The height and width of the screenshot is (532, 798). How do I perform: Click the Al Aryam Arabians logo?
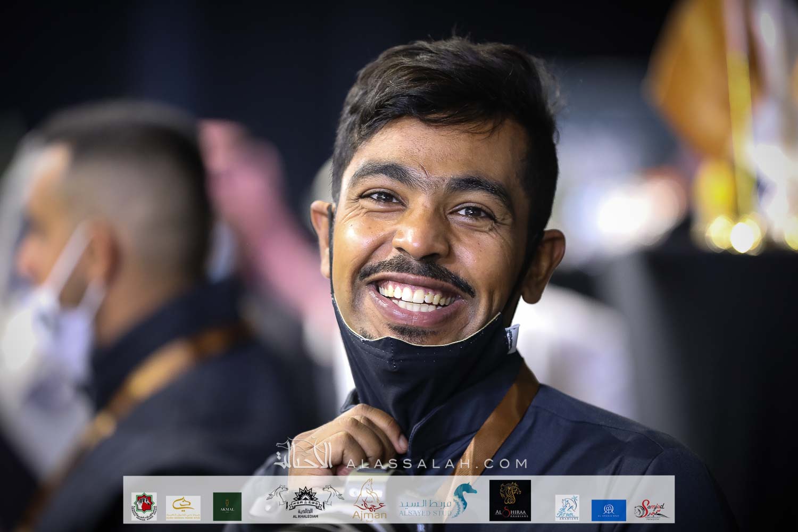coord(567,508)
